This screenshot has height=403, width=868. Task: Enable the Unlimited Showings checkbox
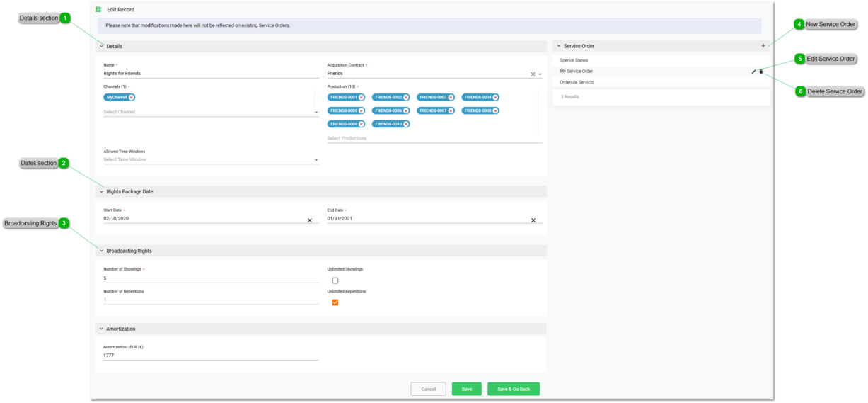tap(335, 280)
